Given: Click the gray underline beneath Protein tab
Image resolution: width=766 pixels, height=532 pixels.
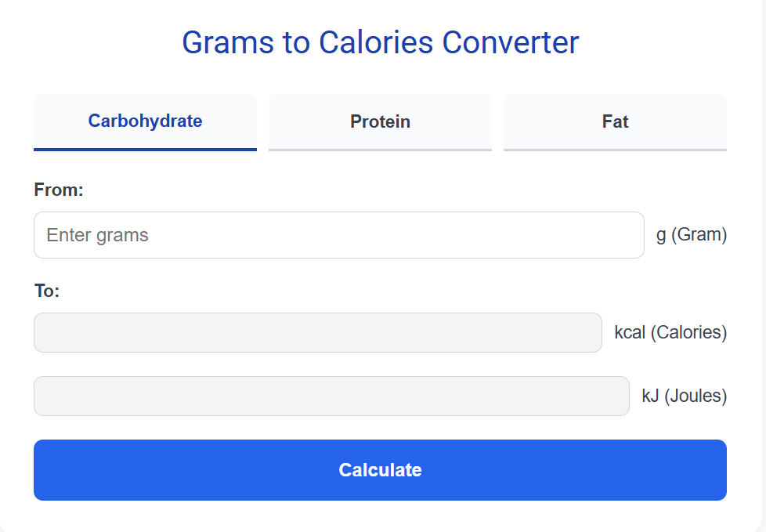Looking at the screenshot, I should 380,149.
